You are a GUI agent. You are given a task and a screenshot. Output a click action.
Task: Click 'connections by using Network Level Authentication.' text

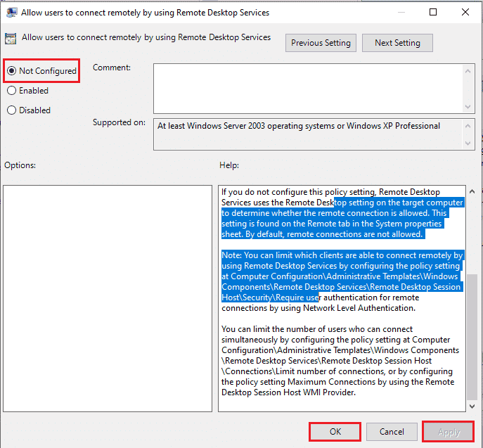tap(318, 308)
